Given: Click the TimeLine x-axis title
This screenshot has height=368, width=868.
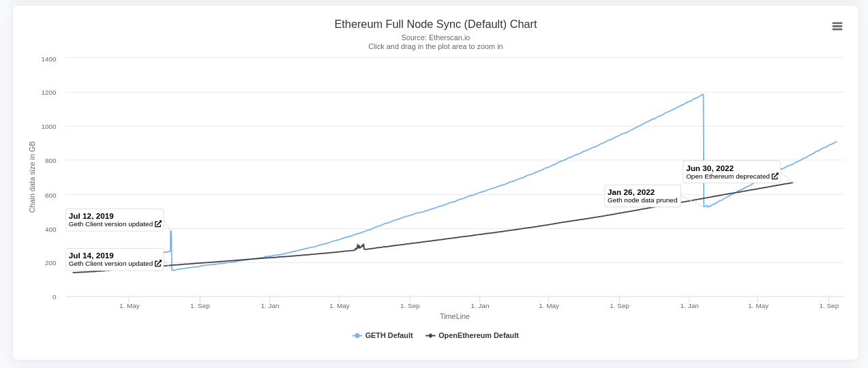Looking at the screenshot, I should click(x=454, y=316).
